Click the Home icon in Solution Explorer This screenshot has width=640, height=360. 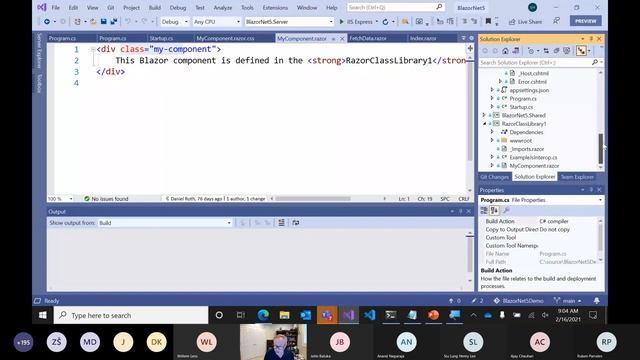point(505,51)
